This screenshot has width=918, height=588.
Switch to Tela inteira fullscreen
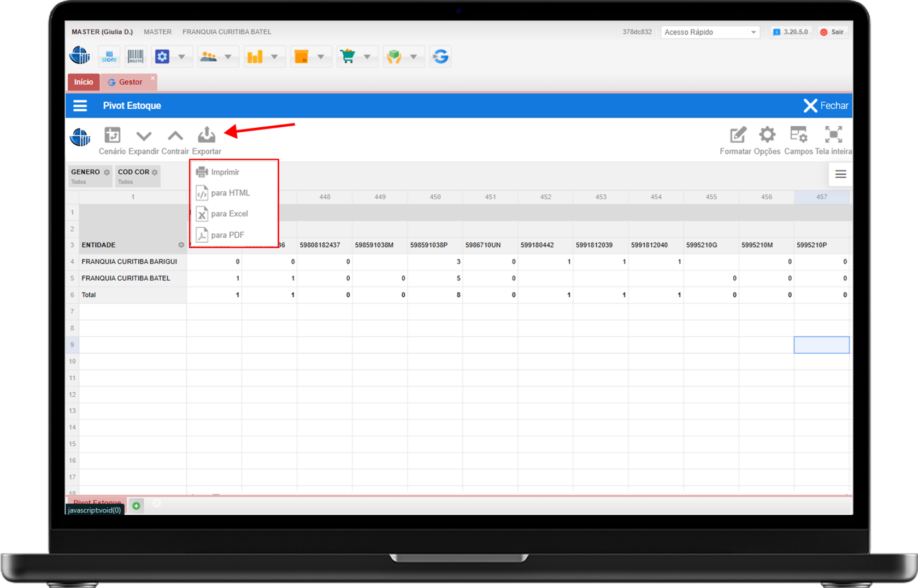[x=833, y=135]
